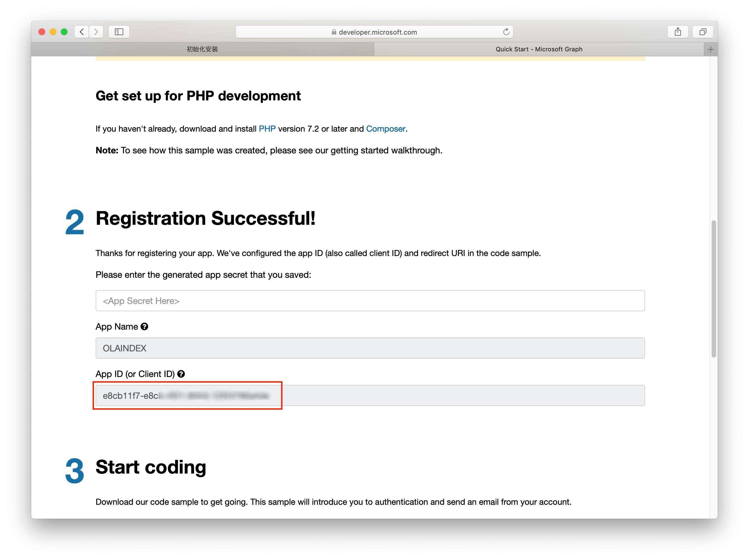Click the Safari back navigation arrow

pos(82,32)
